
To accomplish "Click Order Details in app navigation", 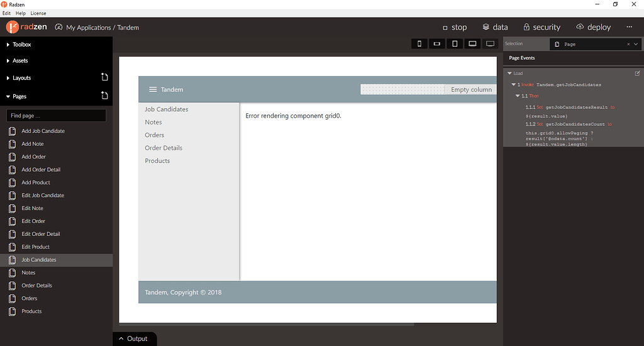I will coord(164,148).
